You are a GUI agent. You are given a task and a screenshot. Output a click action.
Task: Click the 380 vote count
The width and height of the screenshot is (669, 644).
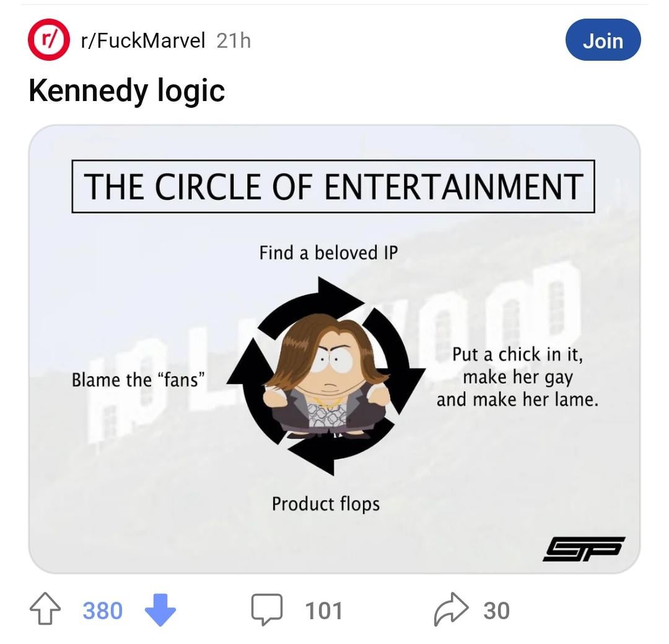pos(102,611)
